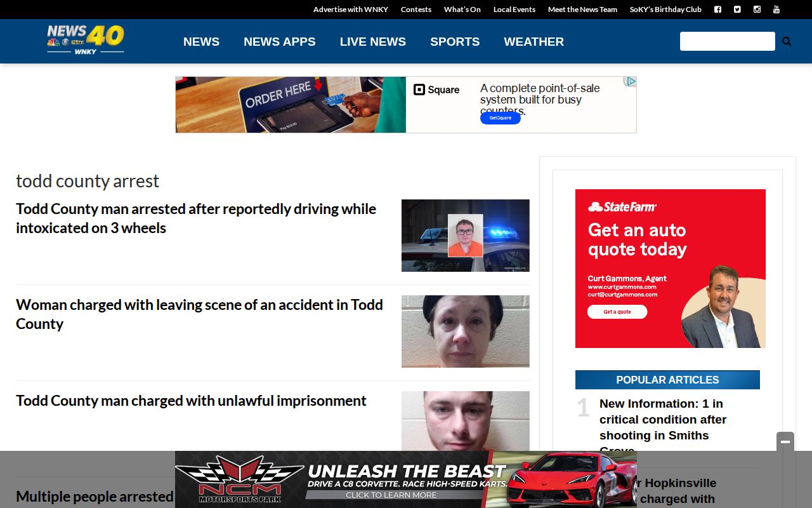Click the 'todd county arrest' search heading
The image size is (812, 508).
point(88,181)
